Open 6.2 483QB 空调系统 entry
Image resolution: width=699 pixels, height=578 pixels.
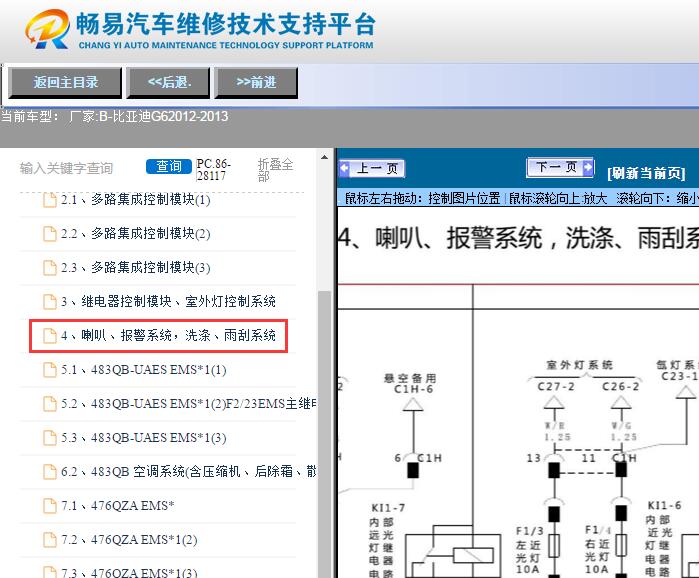coord(189,471)
